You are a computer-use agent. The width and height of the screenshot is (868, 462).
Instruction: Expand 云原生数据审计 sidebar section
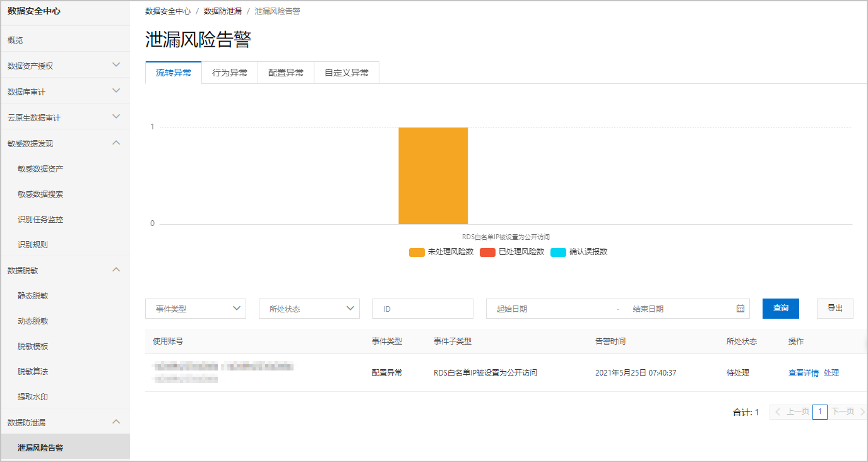tap(64, 117)
